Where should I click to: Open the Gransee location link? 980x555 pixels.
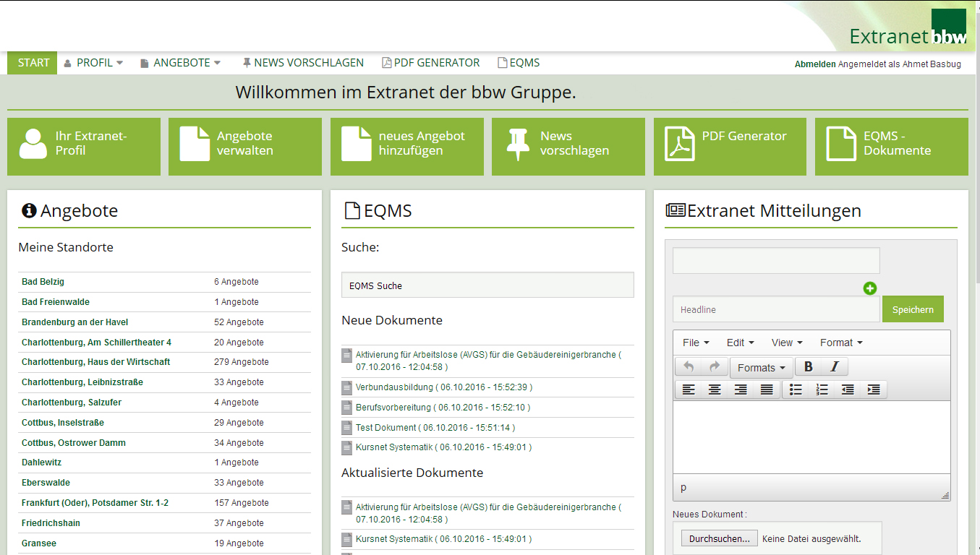[x=39, y=543]
